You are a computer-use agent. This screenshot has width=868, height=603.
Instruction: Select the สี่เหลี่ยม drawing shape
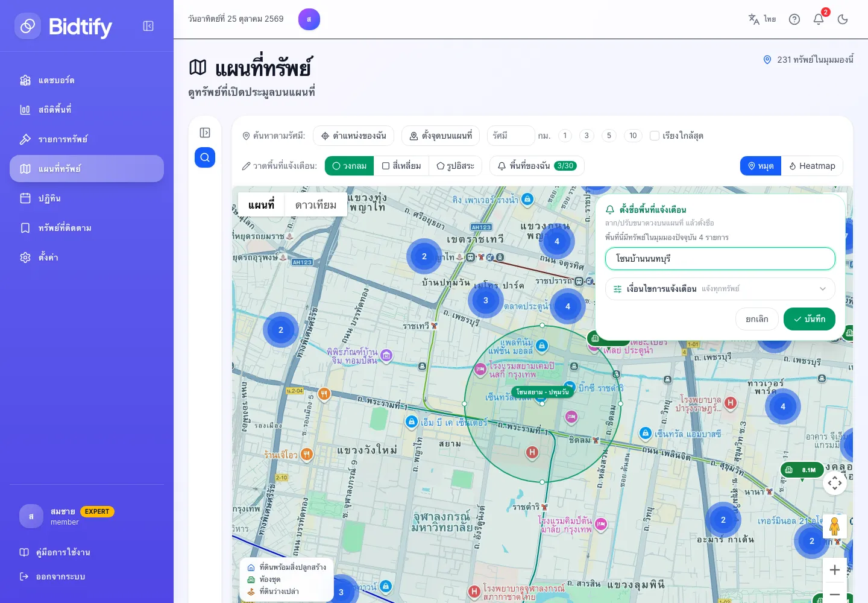click(x=401, y=166)
